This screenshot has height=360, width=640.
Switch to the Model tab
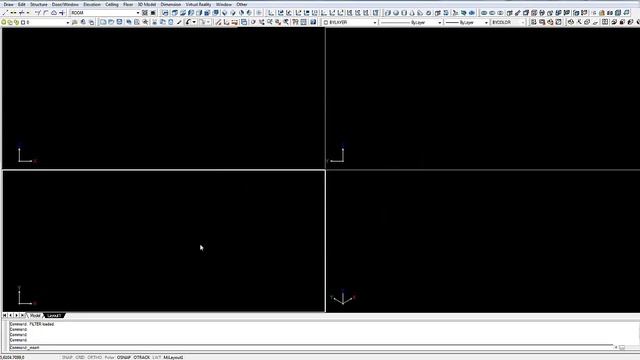click(36, 316)
